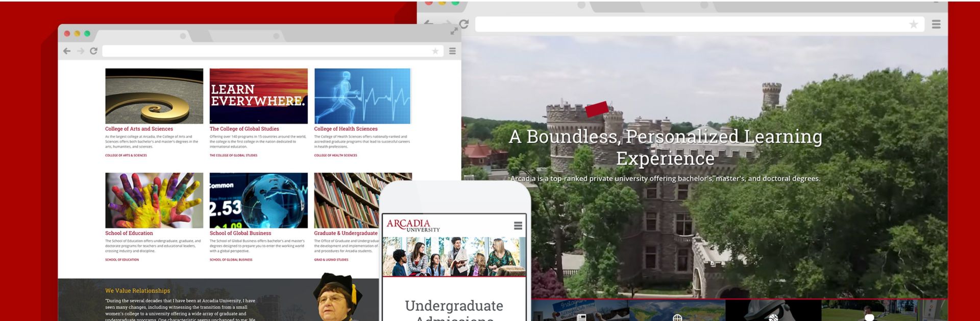Click the basketball icon on the knight tile
This screenshot has width=980, height=321.
(773, 318)
